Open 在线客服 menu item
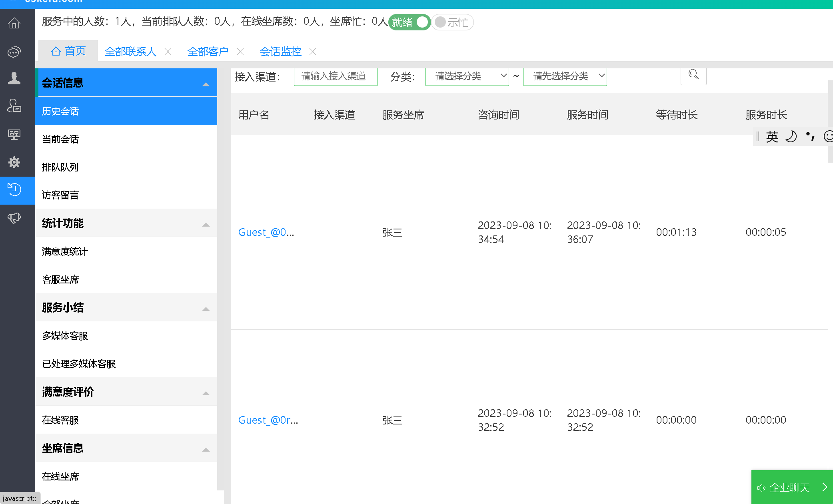The width and height of the screenshot is (833, 504). 126,420
